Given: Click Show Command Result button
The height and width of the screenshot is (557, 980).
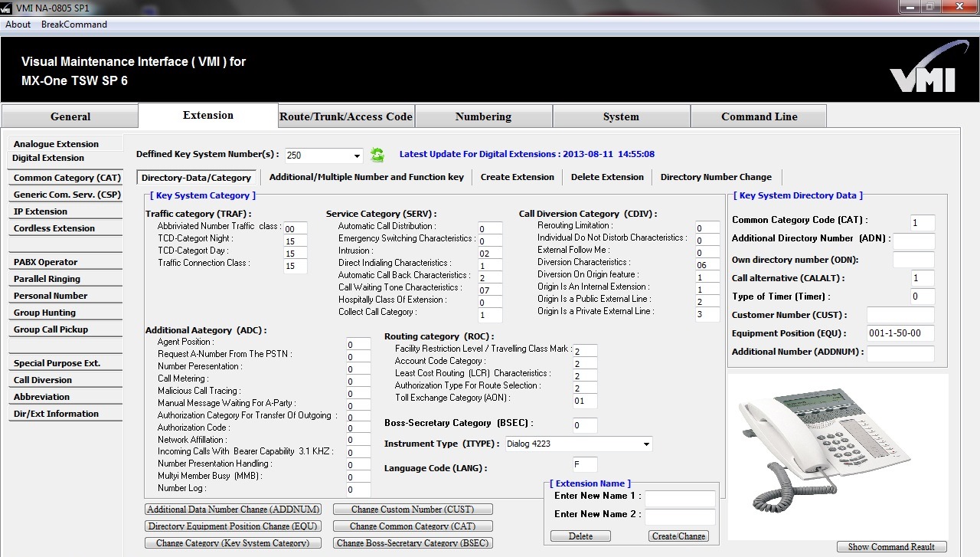Looking at the screenshot, I should [x=892, y=547].
